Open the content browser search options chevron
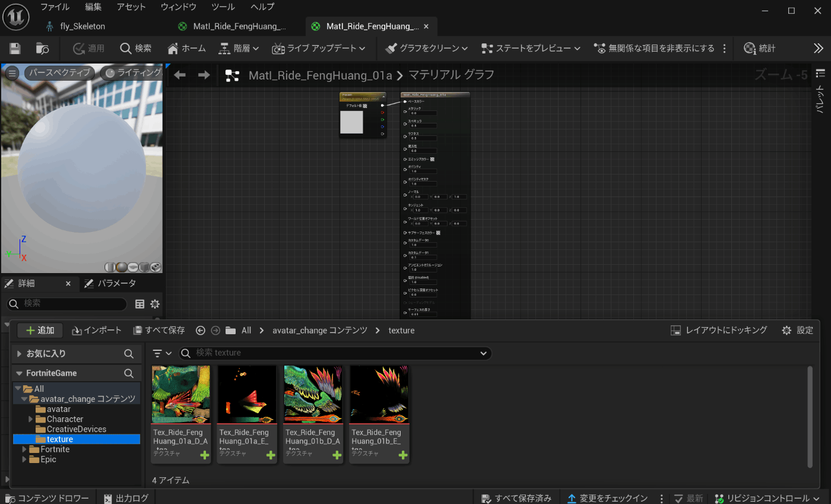831x504 pixels. [483, 353]
